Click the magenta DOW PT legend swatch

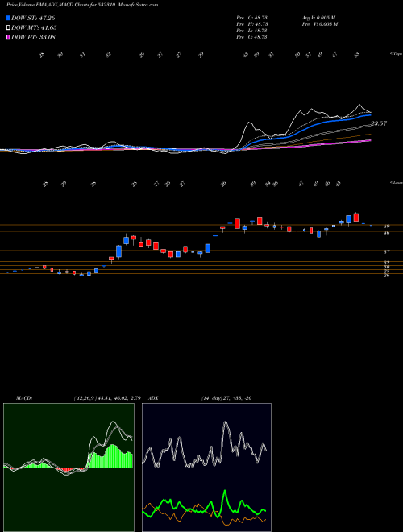8,37
